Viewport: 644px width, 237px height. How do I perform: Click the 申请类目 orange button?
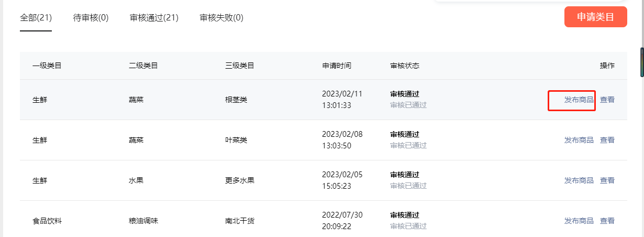click(x=595, y=17)
